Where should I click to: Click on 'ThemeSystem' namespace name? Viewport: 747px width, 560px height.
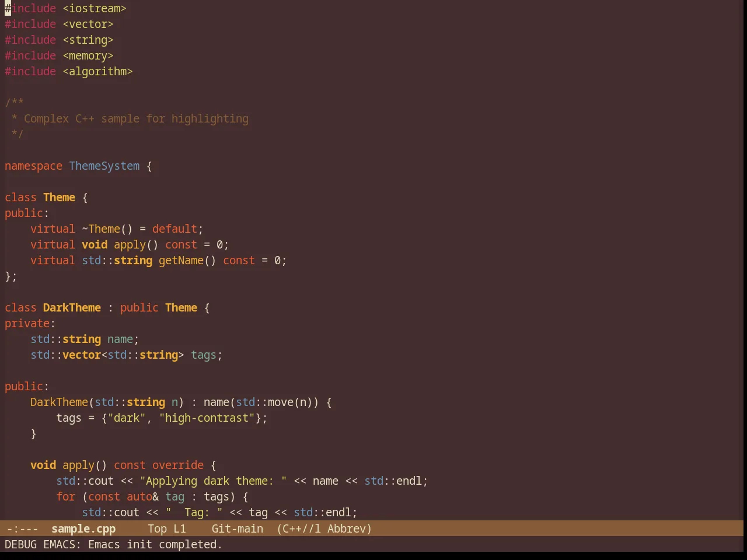[x=104, y=166]
